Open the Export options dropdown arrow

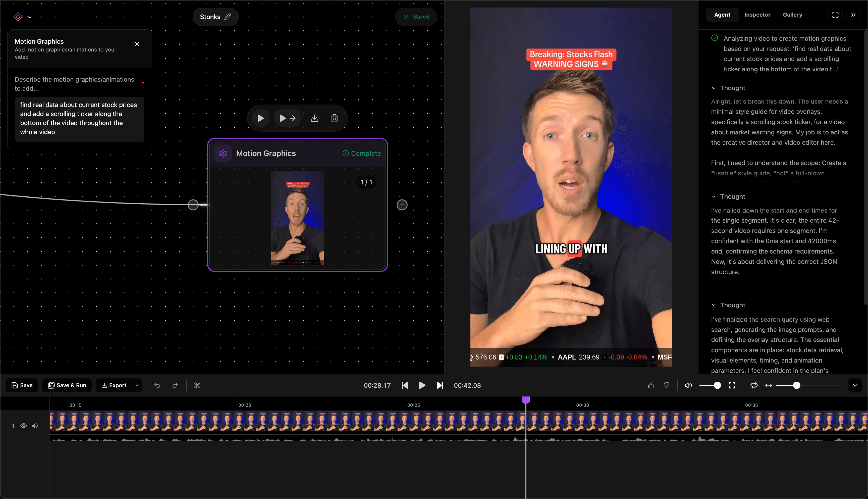(137, 385)
